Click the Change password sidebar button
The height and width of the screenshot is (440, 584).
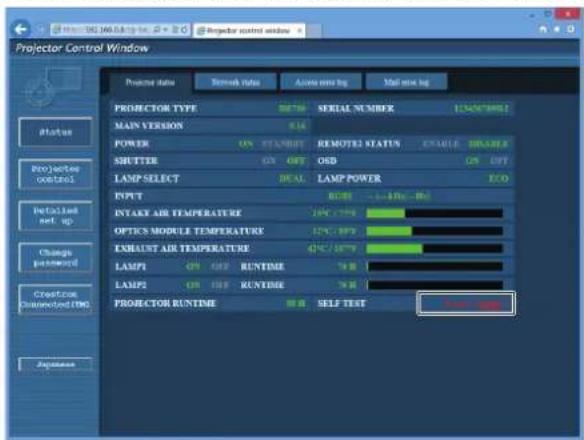pos(55,257)
